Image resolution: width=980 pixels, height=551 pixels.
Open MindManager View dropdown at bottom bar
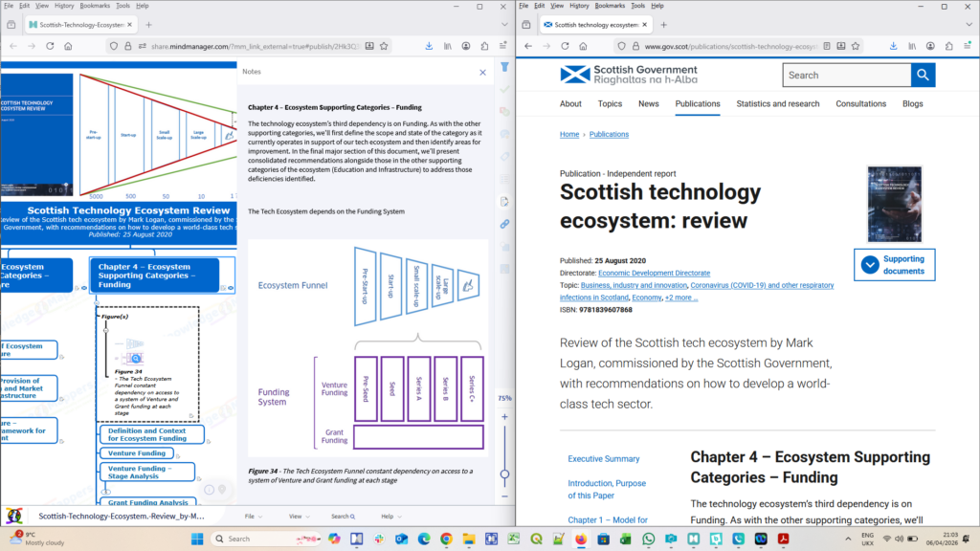coord(299,517)
